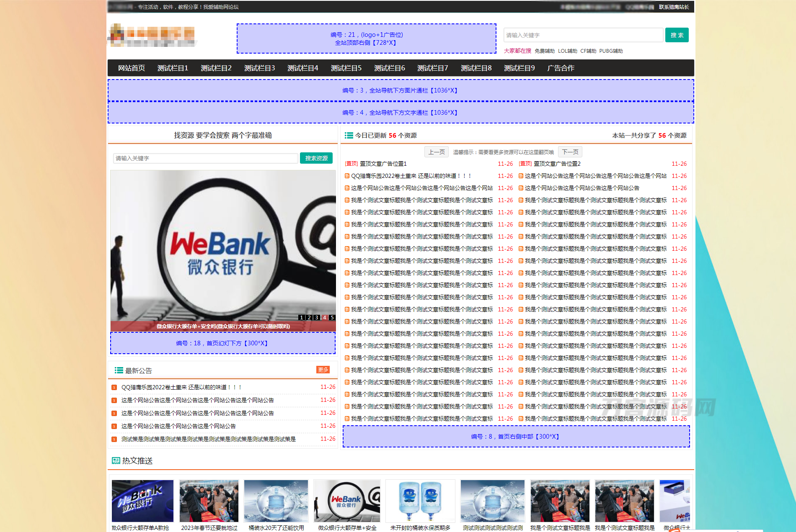Select carousel slide indicator 5
The width and height of the screenshot is (796, 532).
(332, 317)
